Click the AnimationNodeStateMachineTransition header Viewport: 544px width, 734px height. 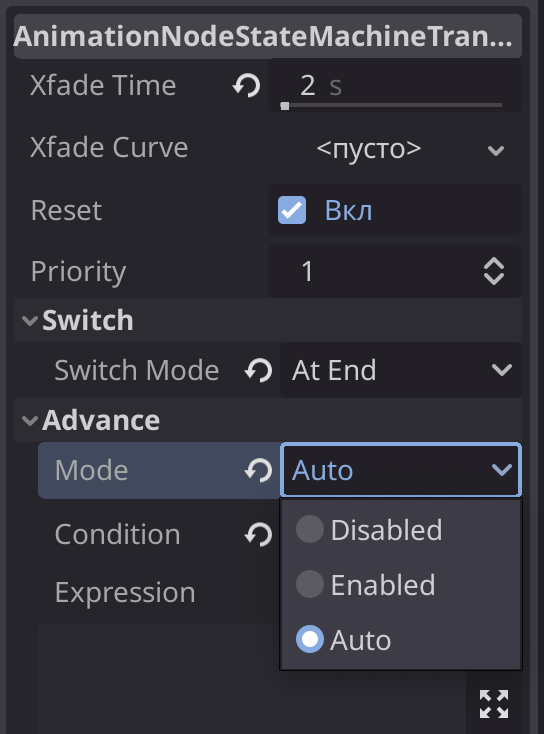pos(268,36)
